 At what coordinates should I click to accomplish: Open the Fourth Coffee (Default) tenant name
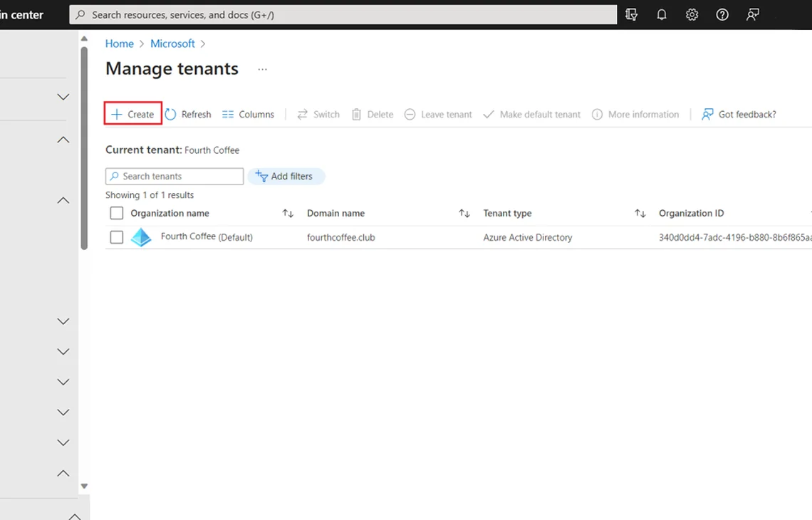[207, 236]
